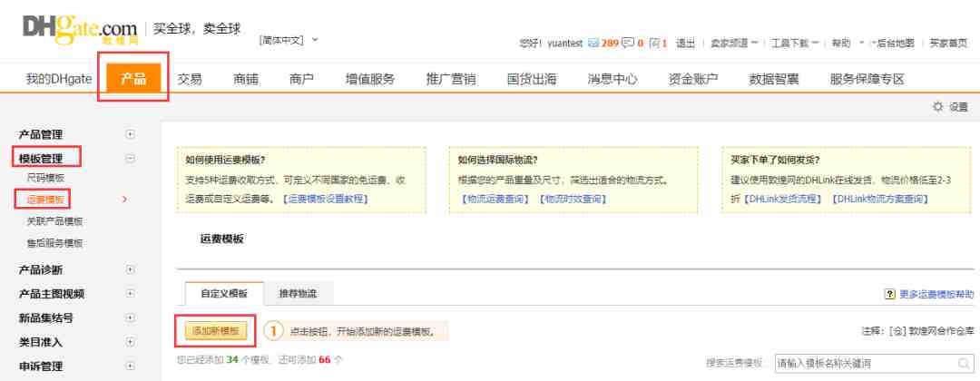
Task: Click the unread mail count 289
Action: 610,44
